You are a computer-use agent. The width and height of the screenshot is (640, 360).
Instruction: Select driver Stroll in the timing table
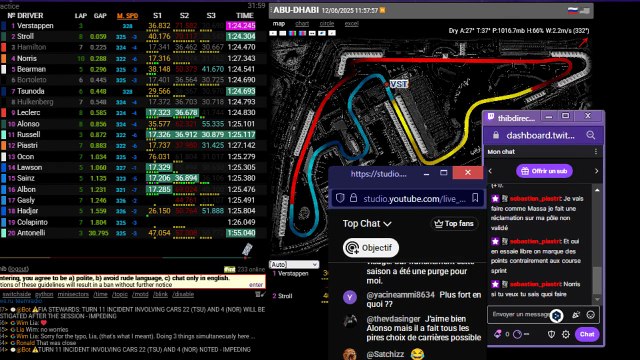25,36
